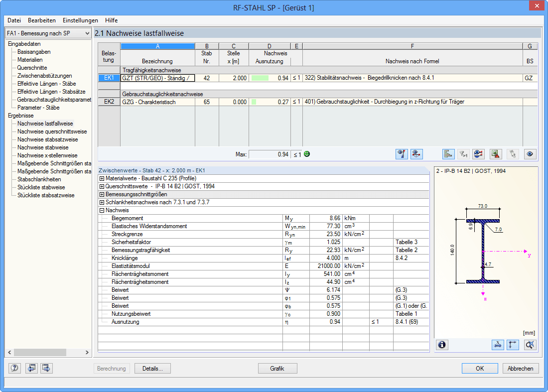548x392 pixels.
Task: Select the EK2 row header
Action: pos(109,102)
